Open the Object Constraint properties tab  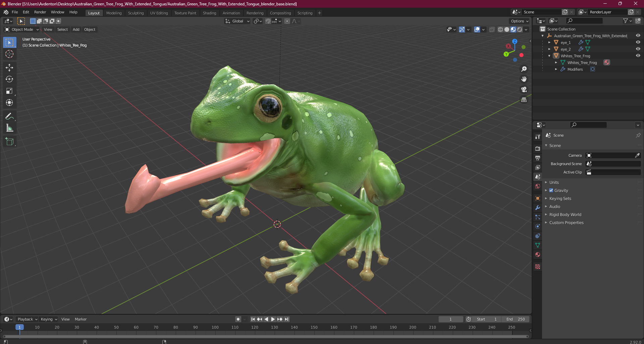pos(538,236)
